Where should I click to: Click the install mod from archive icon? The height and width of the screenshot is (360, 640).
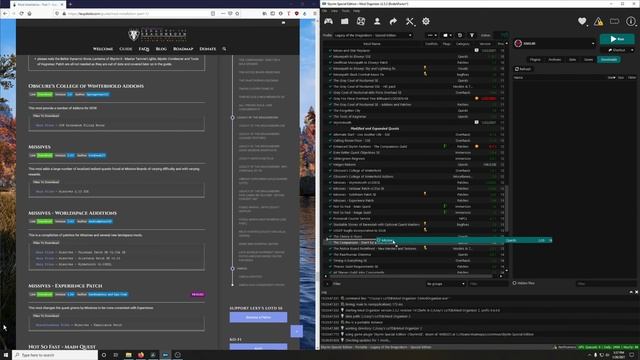click(x=345, y=21)
